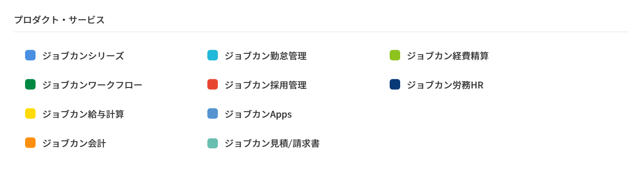Screen dimensions: 644x175
Task: Click the orange square icon beside ジョブカン会計
Action: (30, 143)
